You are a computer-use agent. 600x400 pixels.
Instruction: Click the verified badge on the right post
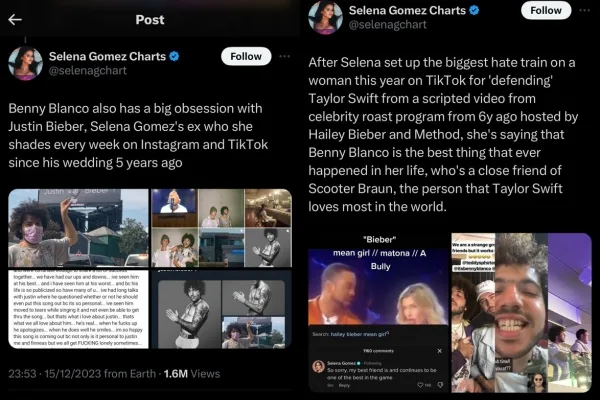pos(474,10)
